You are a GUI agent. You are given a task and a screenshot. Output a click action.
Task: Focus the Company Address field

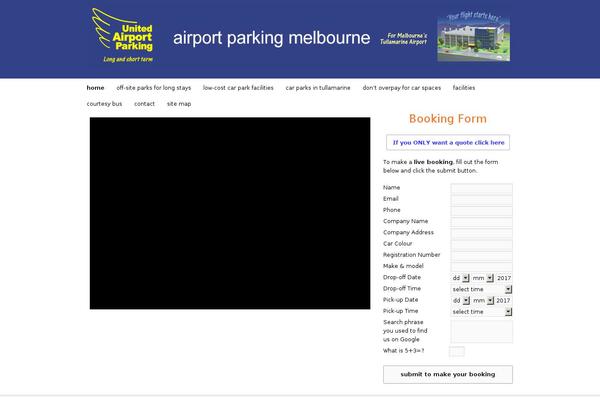tap(481, 233)
